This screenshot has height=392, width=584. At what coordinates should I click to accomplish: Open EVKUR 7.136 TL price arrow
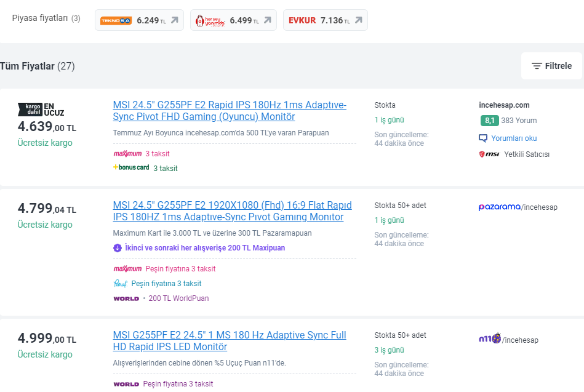pyautogui.click(x=358, y=20)
